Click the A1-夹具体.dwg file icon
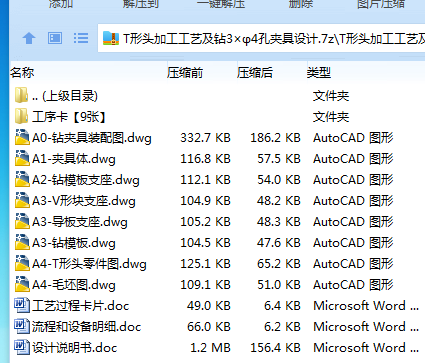The width and height of the screenshot is (425, 363). click(x=22, y=158)
